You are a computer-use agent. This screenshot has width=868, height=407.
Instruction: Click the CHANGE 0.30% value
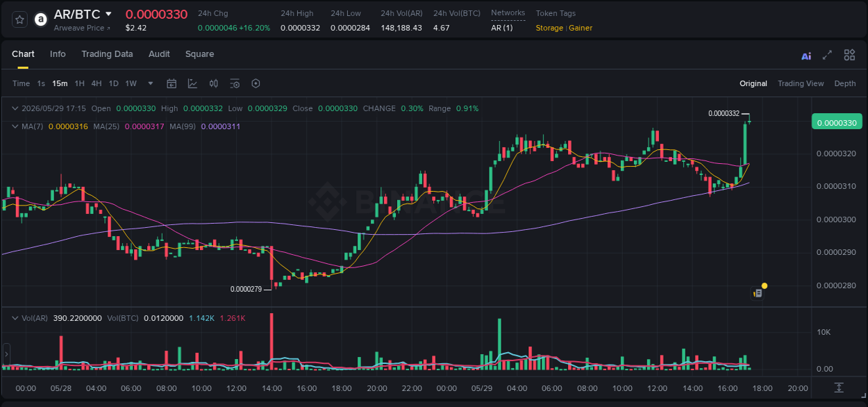412,108
